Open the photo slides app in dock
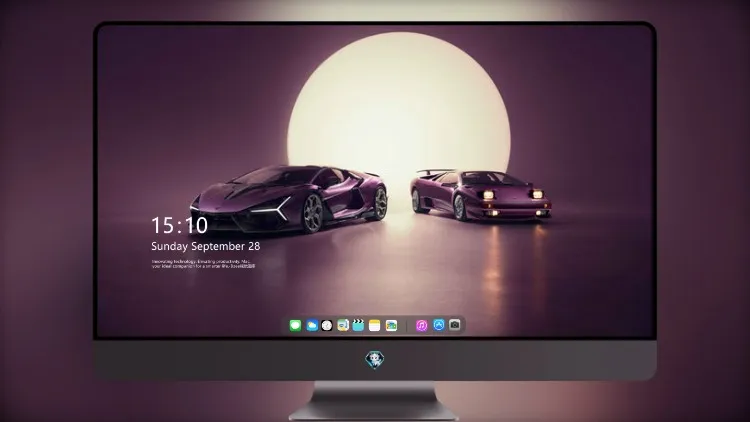This screenshot has height=422, width=750. 391,325
